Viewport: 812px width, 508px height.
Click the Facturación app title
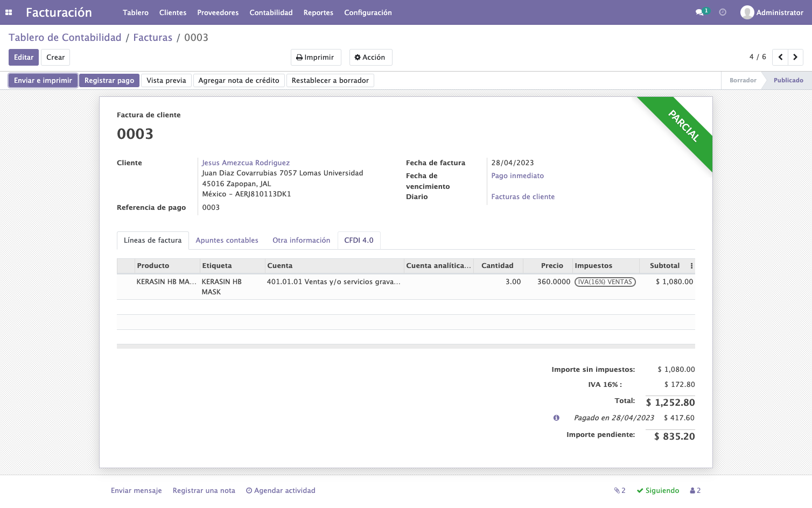click(59, 12)
